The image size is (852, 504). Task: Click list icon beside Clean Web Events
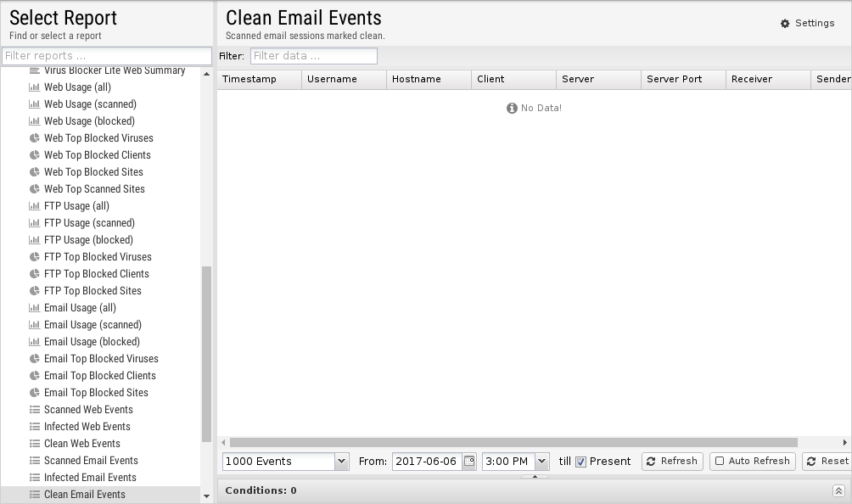tap(34, 443)
